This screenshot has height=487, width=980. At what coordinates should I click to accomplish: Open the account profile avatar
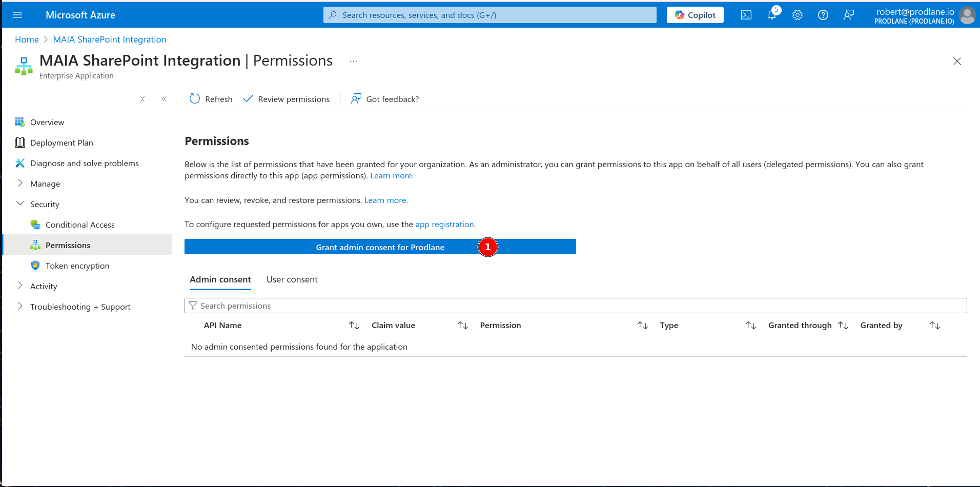[967, 15]
